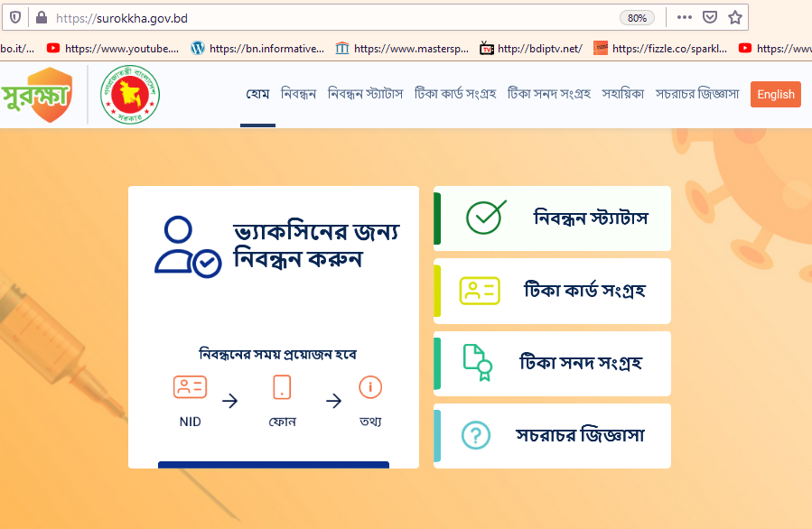Click the green certificate document icon
The image size is (812, 529).
[478, 363]
